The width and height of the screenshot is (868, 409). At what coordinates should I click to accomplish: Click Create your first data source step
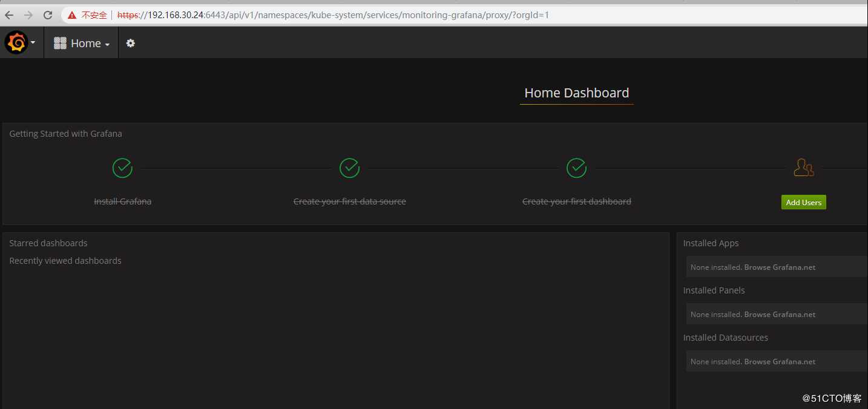point(350,201)
